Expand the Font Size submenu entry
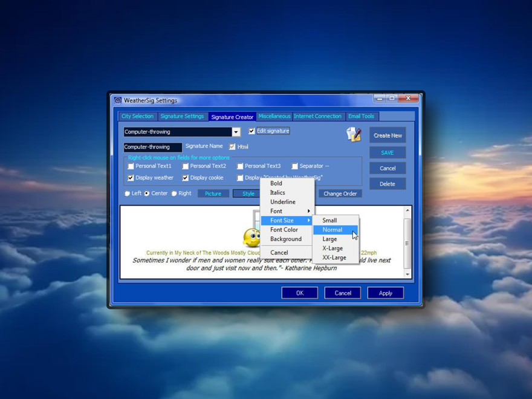 pos(287,221)
